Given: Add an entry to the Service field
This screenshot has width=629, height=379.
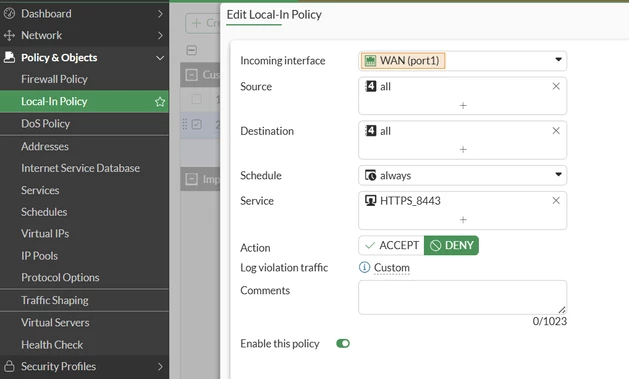Looking at the screenshot, I should [x=463, y=220].
